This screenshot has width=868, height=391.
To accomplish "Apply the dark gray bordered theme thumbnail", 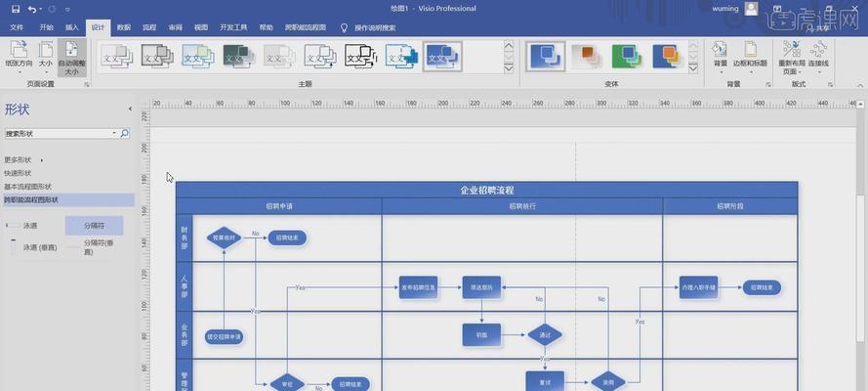I will (157, 57).
